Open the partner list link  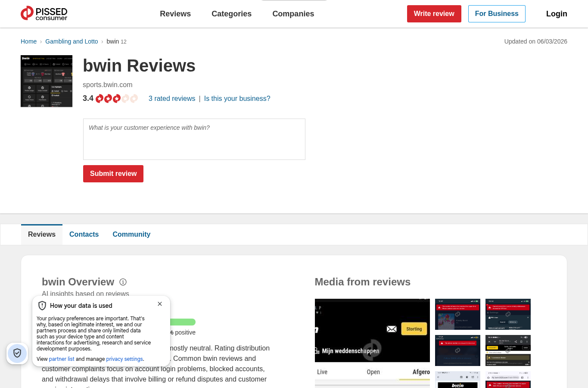pyautogui.click(x=62, y=359)
